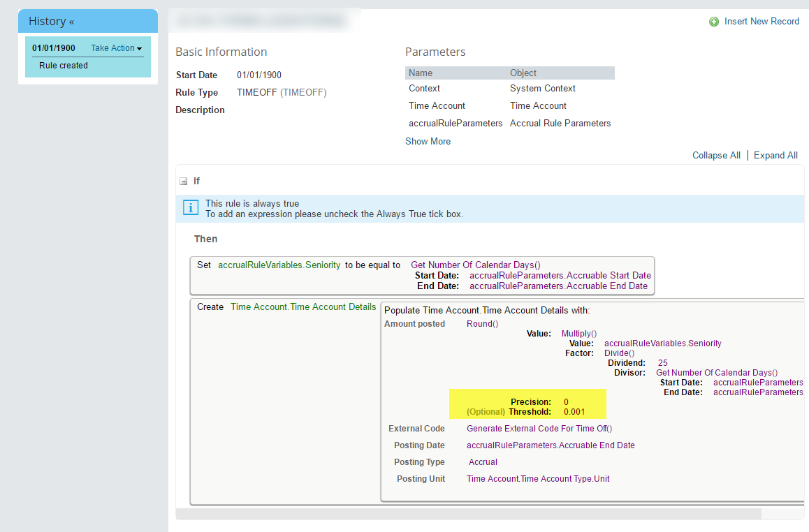Click the Amount posted label

(x=414, y=324)
